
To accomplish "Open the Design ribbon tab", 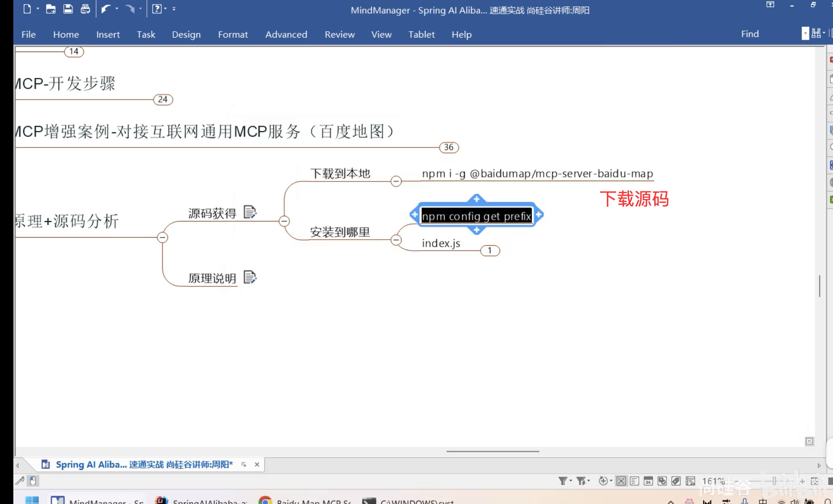I will [186, 34].
